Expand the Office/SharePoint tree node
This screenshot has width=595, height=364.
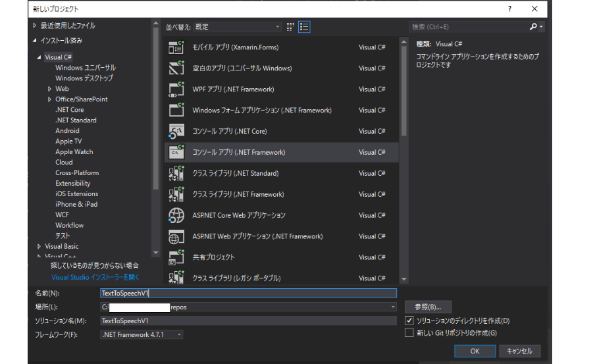click(50, 99)
